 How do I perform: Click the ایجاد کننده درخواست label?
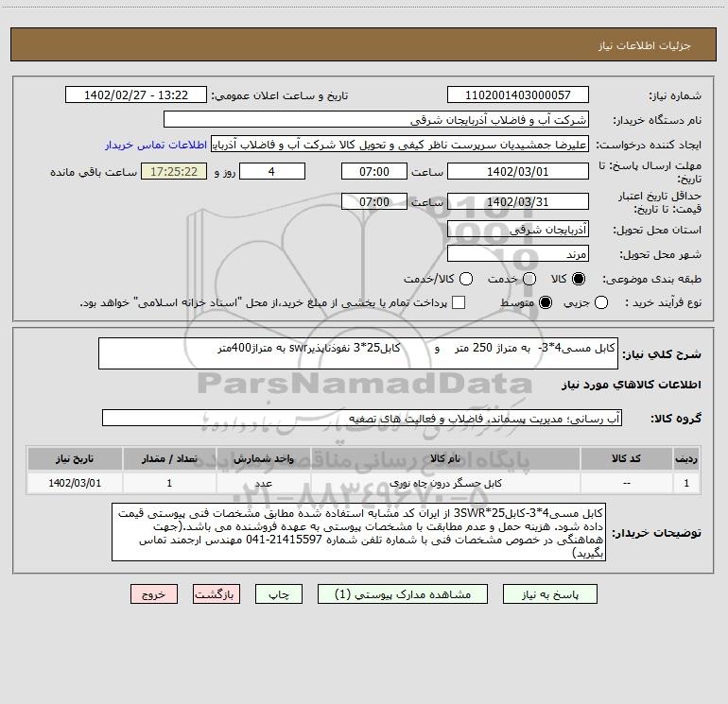point(649,146)
